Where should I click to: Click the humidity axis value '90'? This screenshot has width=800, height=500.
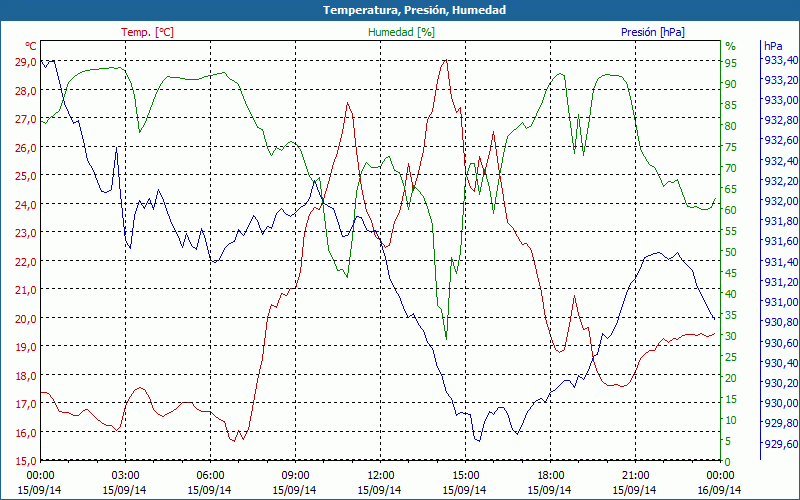[x=731, y=84]
